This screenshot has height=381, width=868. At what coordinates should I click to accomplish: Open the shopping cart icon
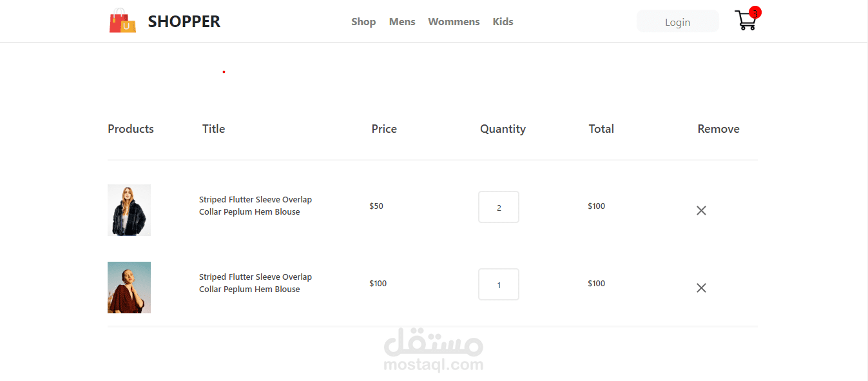pos(744,22)
